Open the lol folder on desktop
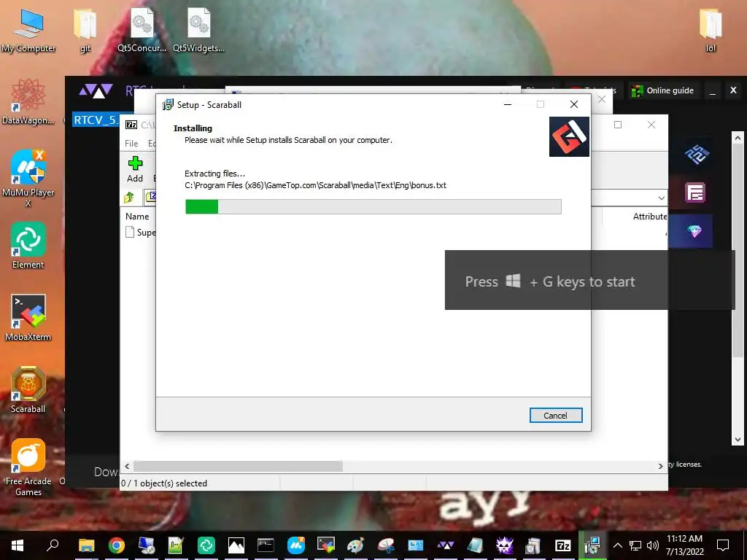This screenshot has width=747, height=560. 711,31
